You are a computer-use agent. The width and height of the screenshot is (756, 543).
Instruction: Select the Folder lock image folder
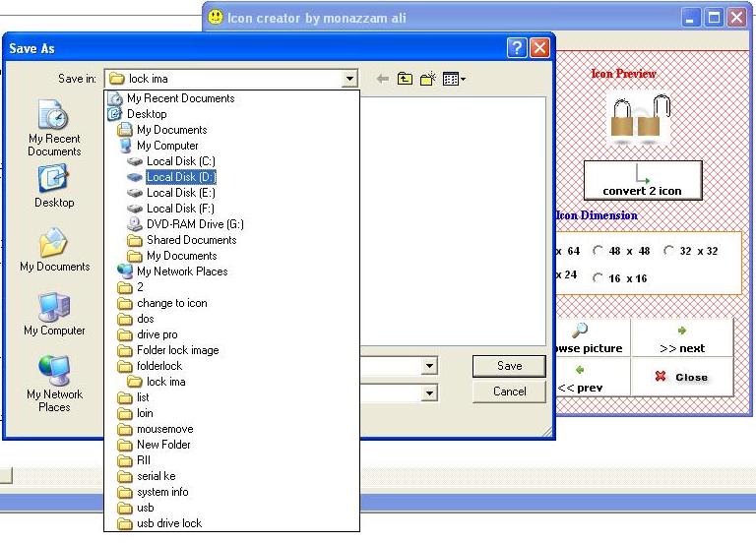pyautogui.click(x=232, y=350)
